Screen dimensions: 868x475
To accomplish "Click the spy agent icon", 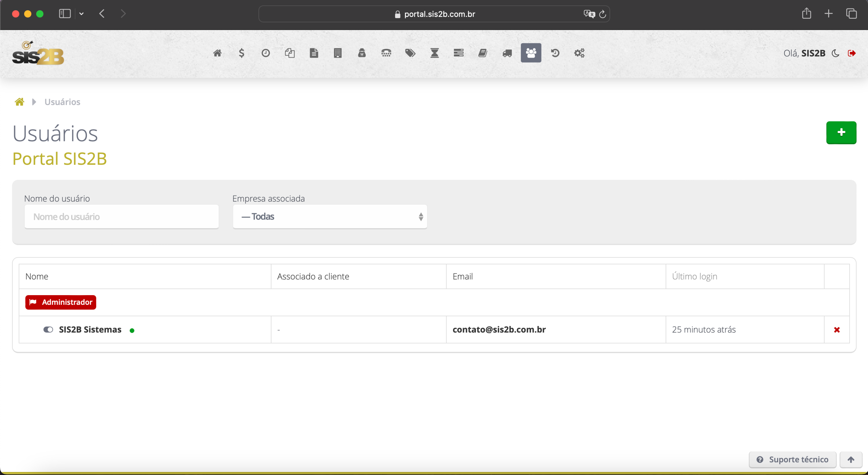I will click(x=362, y=53).
